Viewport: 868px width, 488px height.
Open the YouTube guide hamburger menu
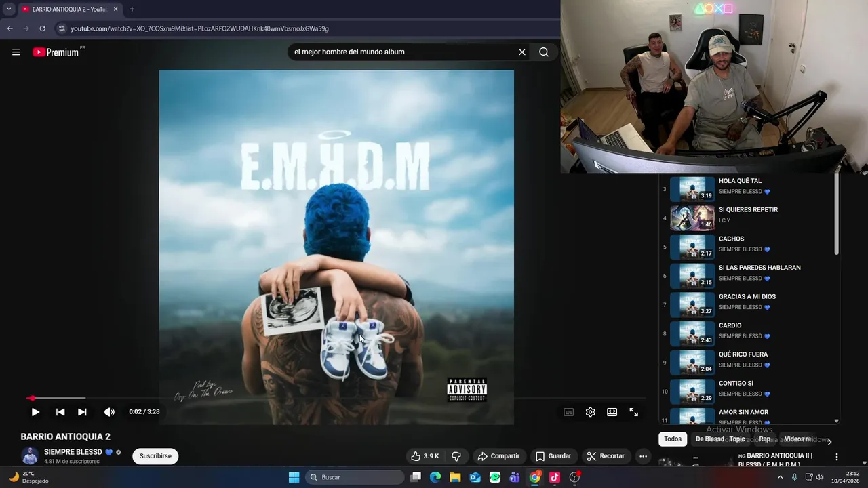click(x=16, y=52)
